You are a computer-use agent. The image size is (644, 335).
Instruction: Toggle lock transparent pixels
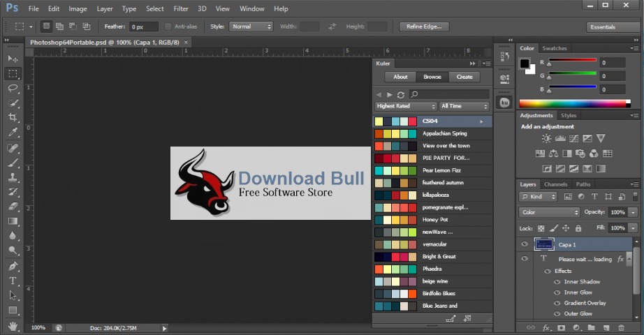[x=541, y=228]
